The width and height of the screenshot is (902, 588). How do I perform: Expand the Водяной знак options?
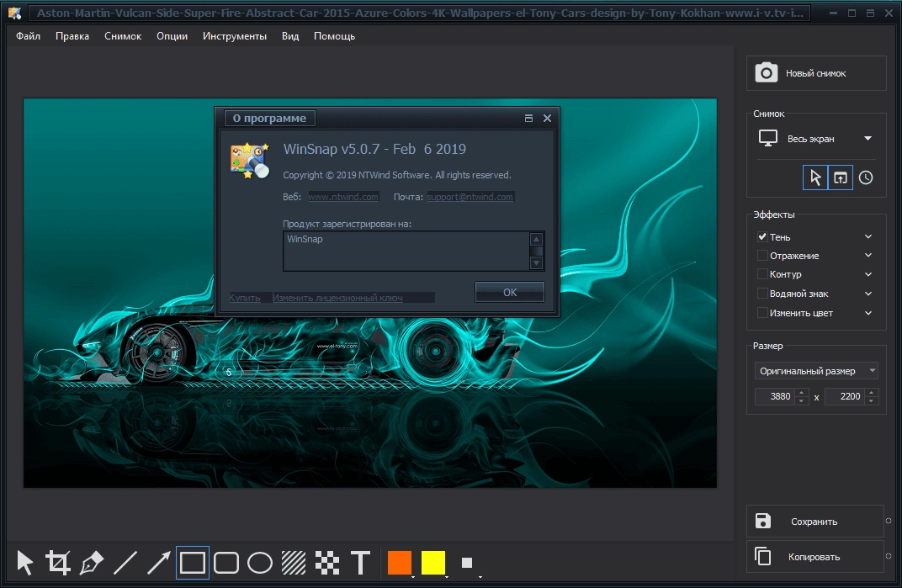click(x=868, y=294)
